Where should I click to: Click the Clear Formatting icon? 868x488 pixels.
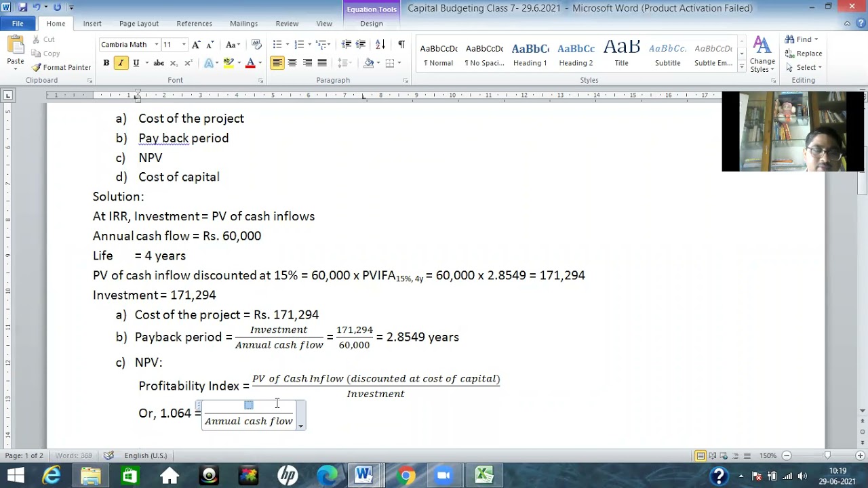point(256,44)
